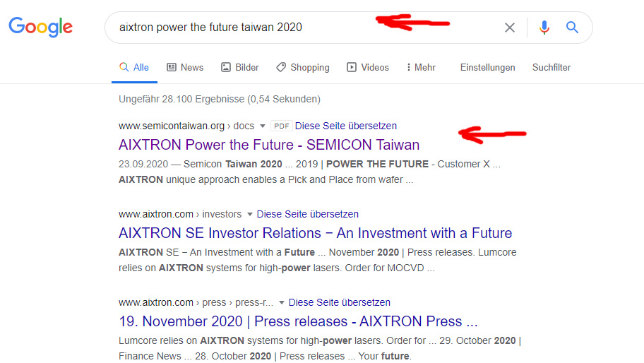Clear the search box with X icon
Screen dimensions: 644x363
509,28
